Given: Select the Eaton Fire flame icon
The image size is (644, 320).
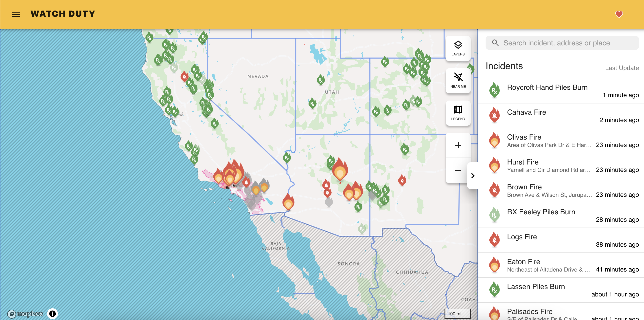Looking at the screenshot, I should 494,265.
